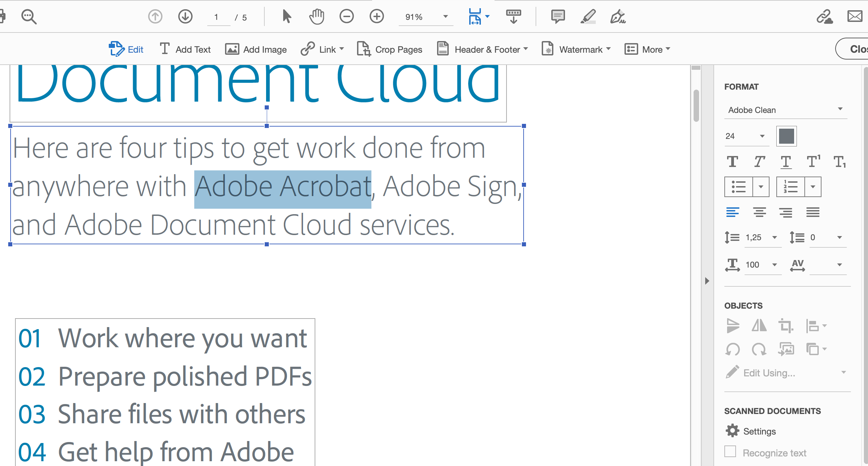
Task: Toggle superscript formatting
Action: coord(814,161)
